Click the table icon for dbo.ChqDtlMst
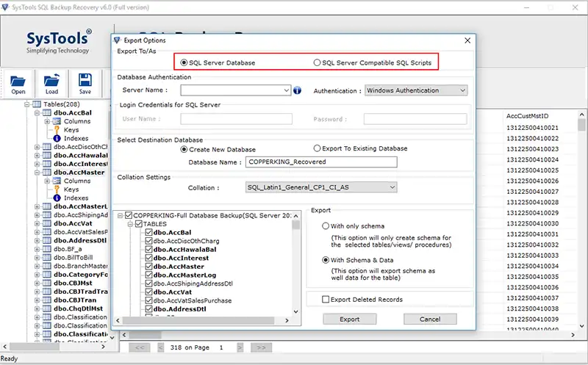The height and width of the screenshot is (365, 588). click(x=47, y=308)
